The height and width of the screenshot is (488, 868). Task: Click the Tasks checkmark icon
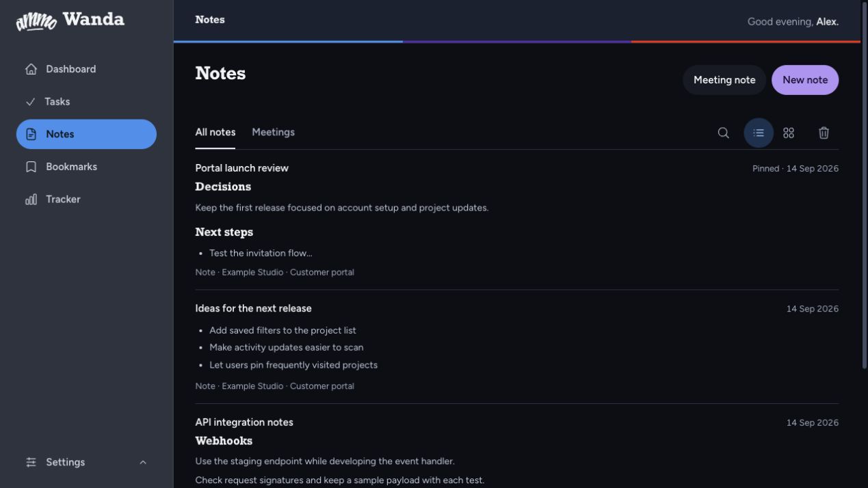[30, 102]
